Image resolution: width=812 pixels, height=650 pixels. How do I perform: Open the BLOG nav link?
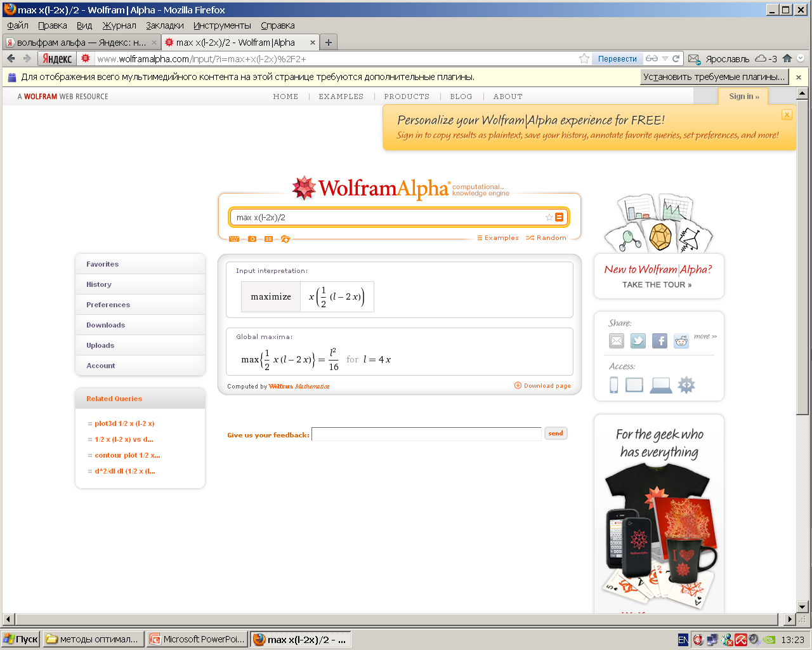461,96
